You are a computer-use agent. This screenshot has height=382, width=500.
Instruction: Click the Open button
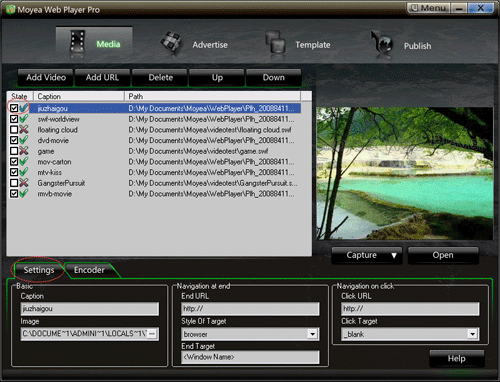(x=443, y=255)
